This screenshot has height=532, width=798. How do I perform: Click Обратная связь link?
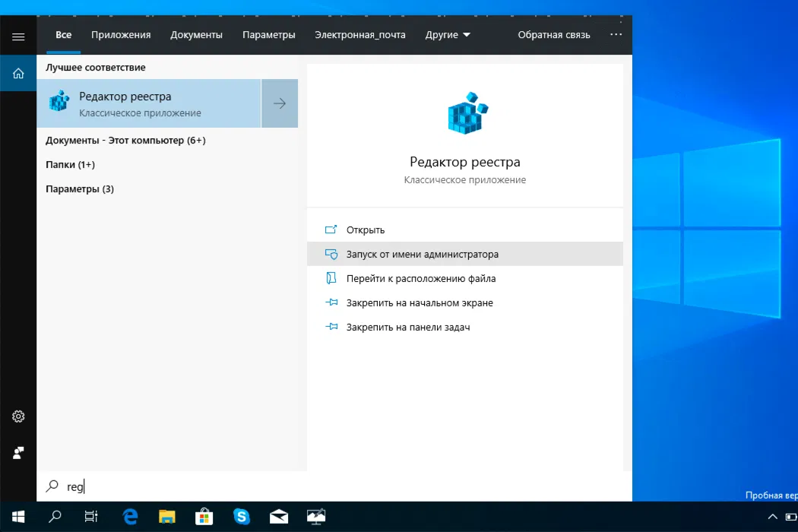pos(554,35)
